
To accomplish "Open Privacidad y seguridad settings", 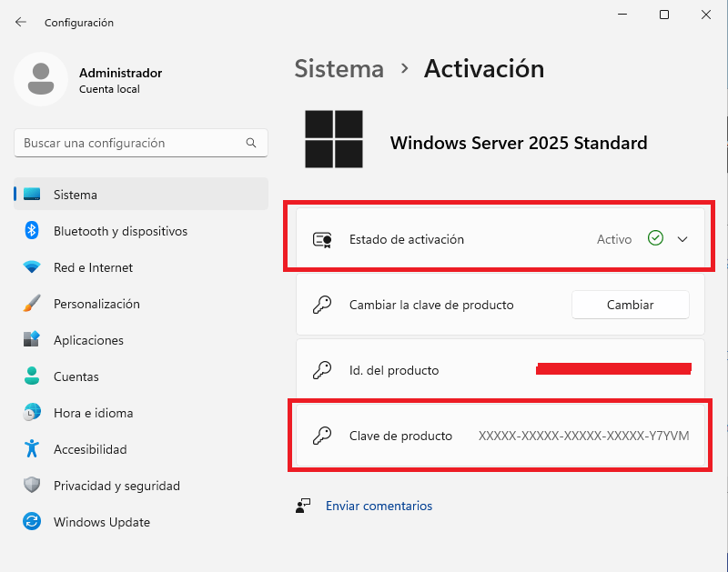I will (x=141, y=486).
